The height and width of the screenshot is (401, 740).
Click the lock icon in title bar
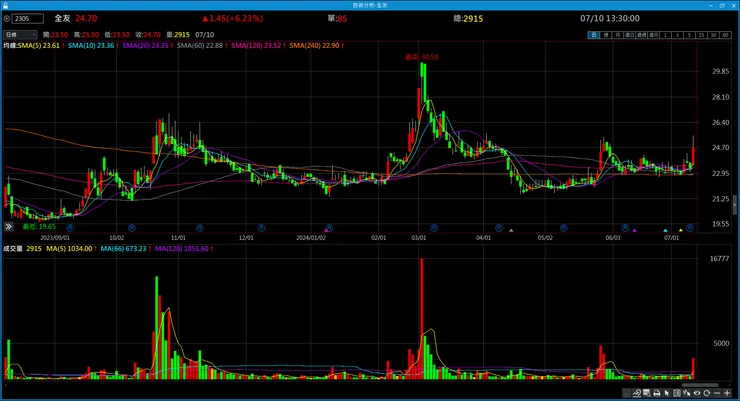[6, 5]
